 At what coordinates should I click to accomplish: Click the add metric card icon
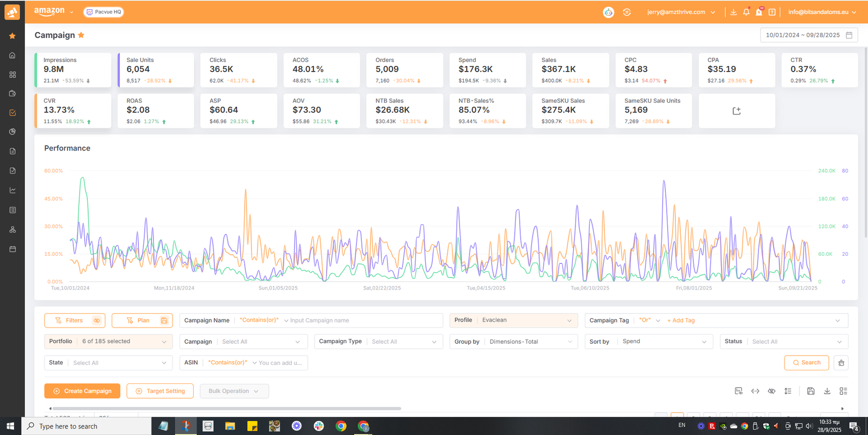[736, 111]
